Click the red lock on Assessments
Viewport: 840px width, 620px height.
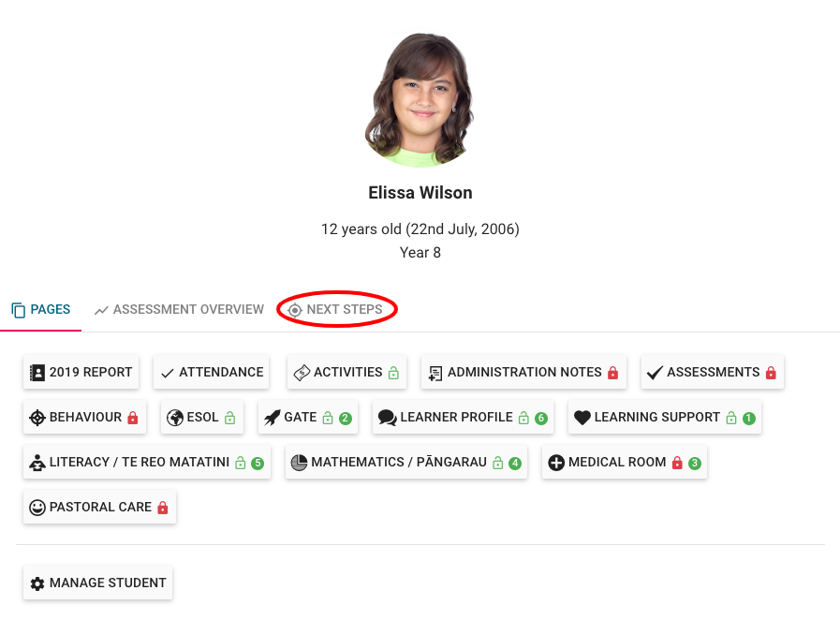point(771,373)
